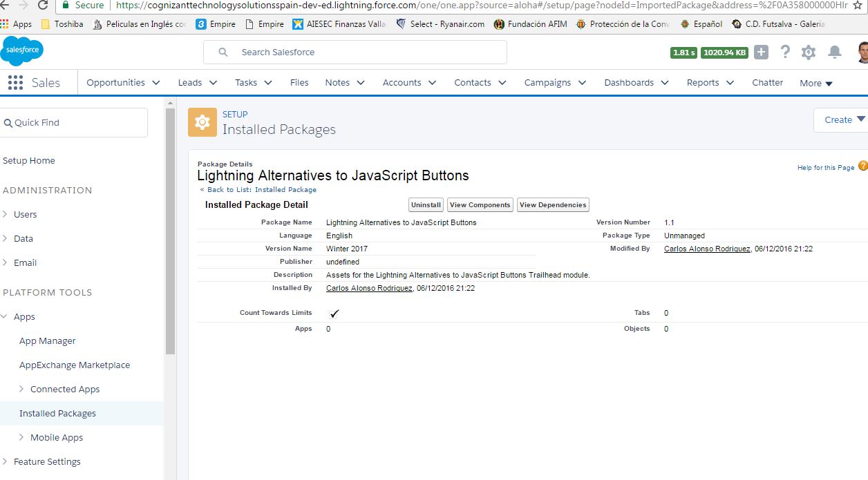
Task: Click the browser back arrow
Action: tap(4, 6)
